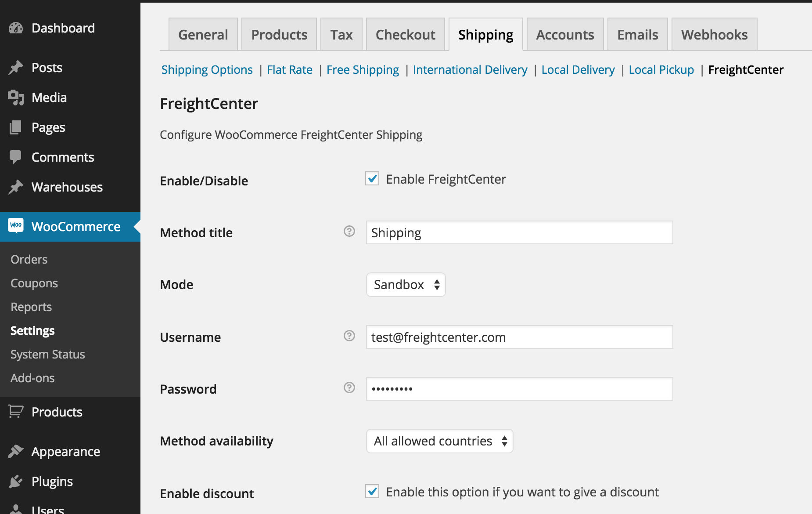This screenshot has width=812, height=514.
Task: Switch to the Products settings tab
Action: click(x=279, y=34)
